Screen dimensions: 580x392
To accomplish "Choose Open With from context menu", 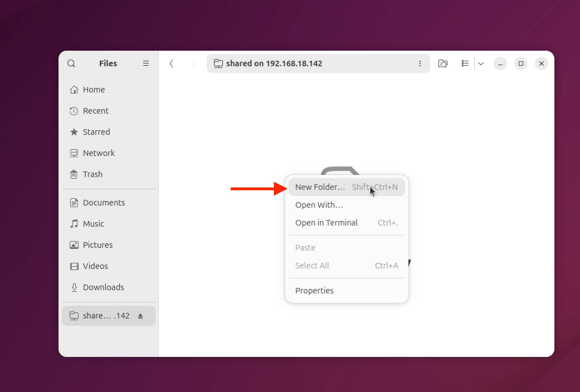I will [x=319, y=205].
